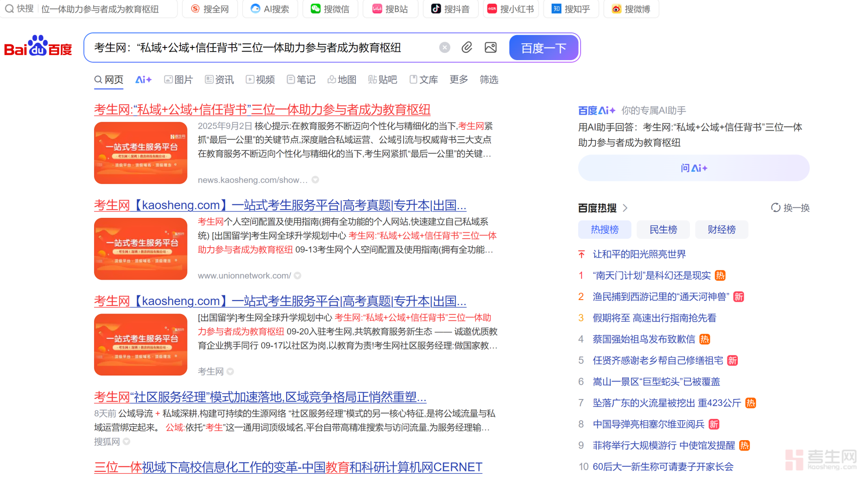Open hot topic 假期将至 高速出行指南抢先看
The image size is (868, 479).
pyautogui.click(x=654, y=318)
